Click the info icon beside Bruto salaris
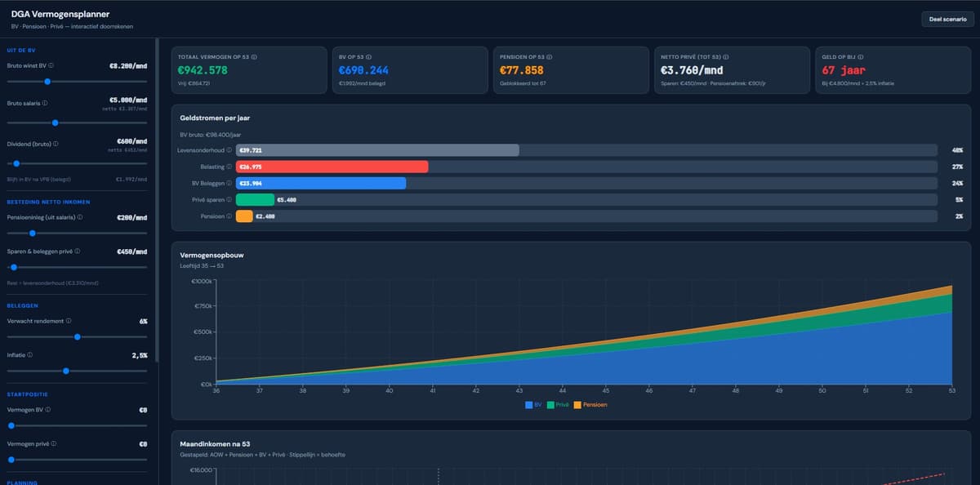Image resolution: width=980 pixels, height=485 pixels. point(44,104)
